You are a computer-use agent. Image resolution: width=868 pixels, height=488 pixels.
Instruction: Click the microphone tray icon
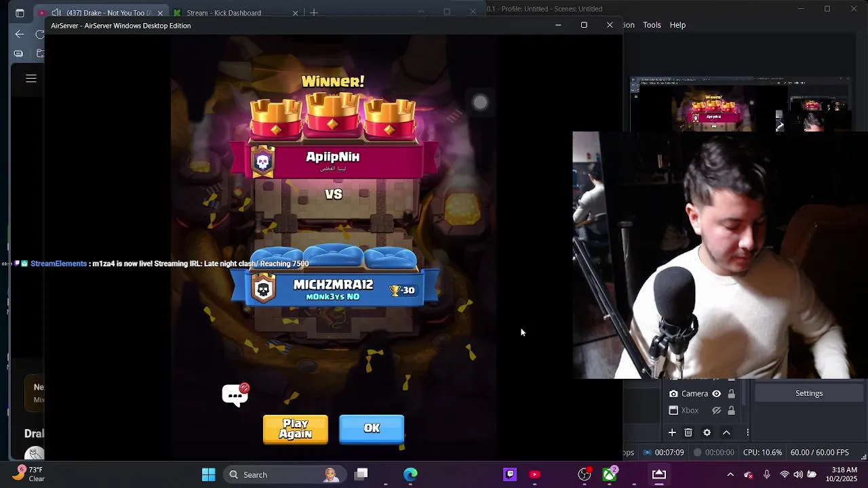(766, 474)
